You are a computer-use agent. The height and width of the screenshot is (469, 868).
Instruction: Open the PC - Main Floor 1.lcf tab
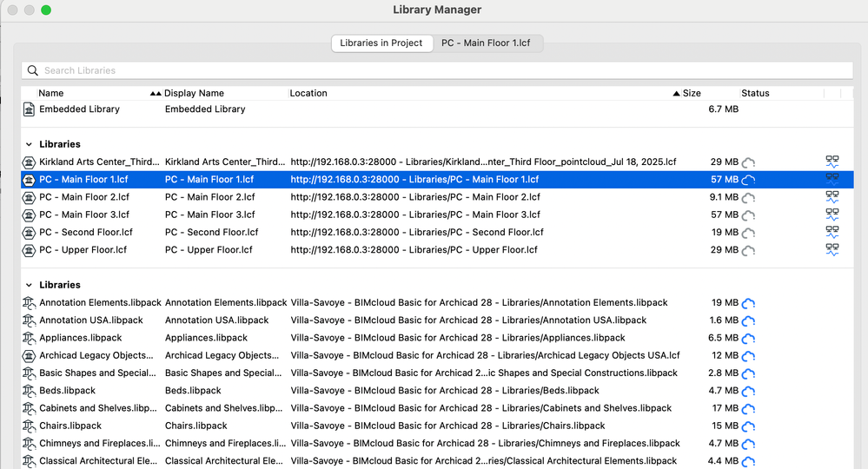click(x=486, y=43)
